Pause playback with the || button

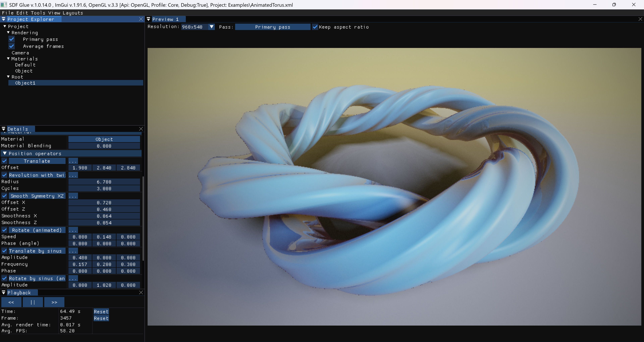[33, 302]
